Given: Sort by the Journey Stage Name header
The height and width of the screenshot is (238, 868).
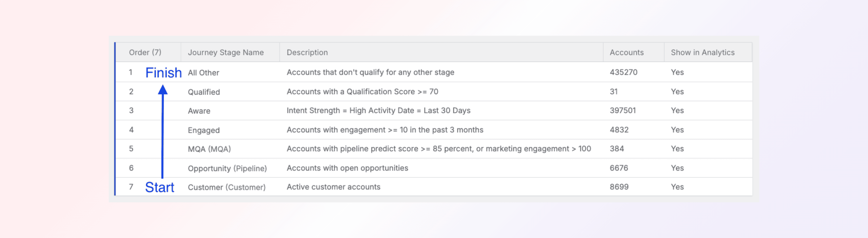Looking at the screenshot, I should 225,53.
